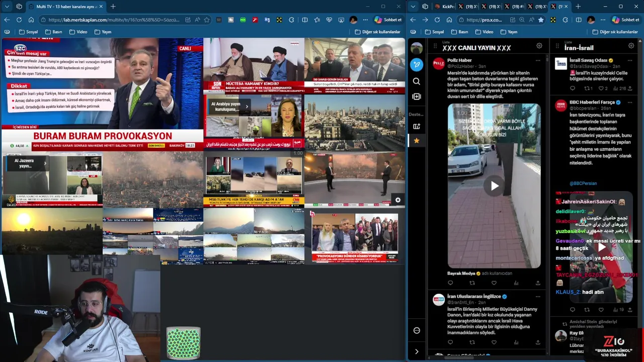Open CANLI YAYIN column settings gear
Image resolution: width=644 pixels, height=362 pixels.
[x=539, y=46]
